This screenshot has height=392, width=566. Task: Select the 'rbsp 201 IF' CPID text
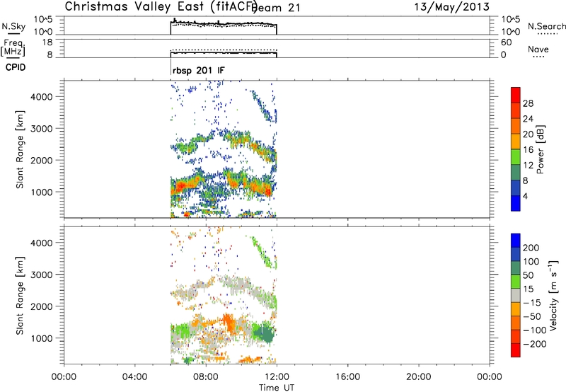(x=199, y=70)
